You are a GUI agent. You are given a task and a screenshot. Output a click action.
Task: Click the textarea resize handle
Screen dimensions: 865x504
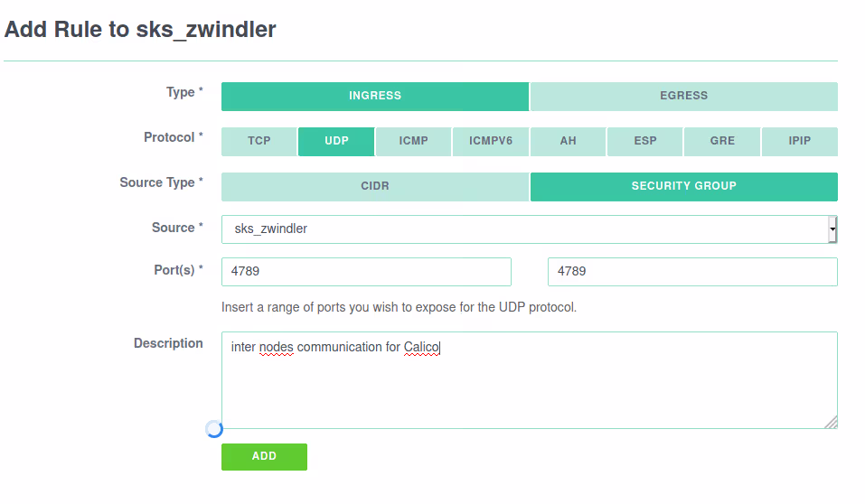[x=831, y=422]
